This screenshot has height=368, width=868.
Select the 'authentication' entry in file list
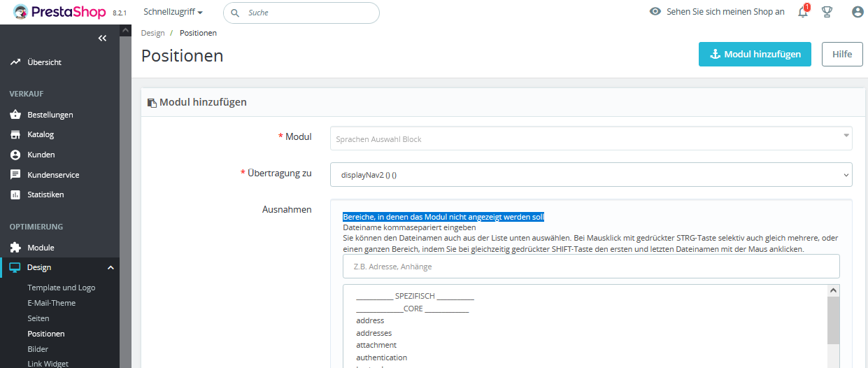381,358
